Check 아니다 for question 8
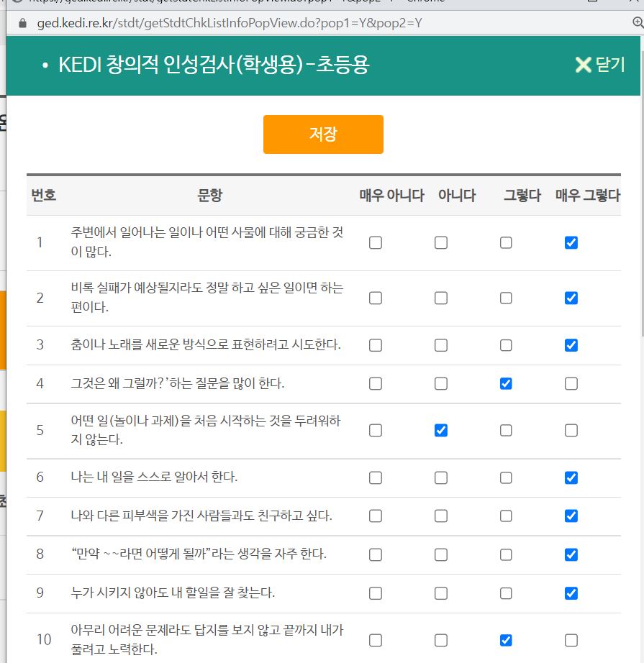This screenshot has height=663, width=644. (x=441, y=554)
